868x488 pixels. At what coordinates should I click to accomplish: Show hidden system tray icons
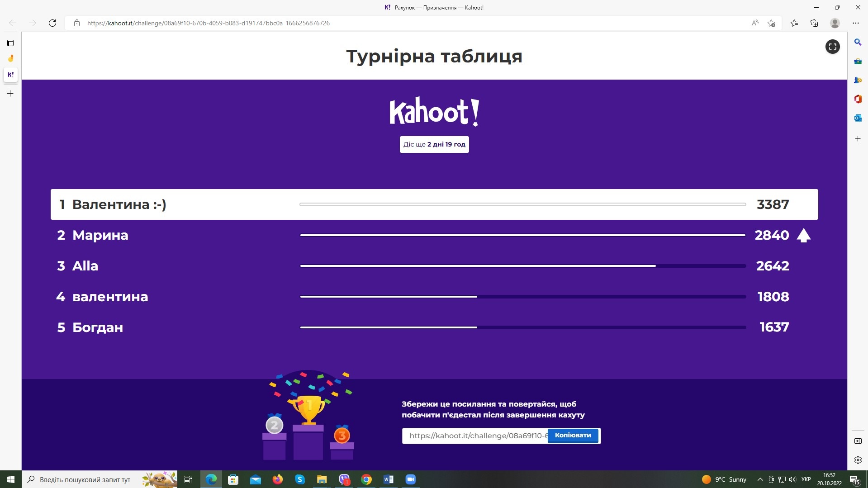coord(760,479)
